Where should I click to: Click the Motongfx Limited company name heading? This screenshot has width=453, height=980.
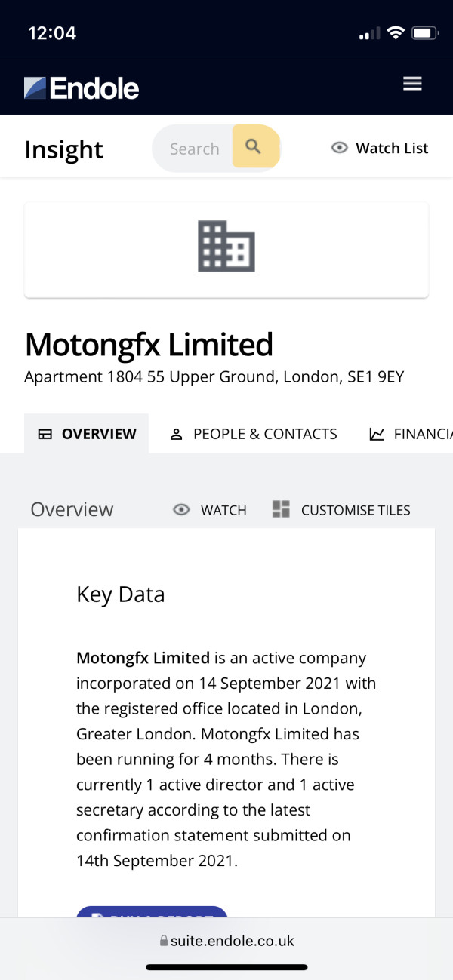click(x=149, y=345)
